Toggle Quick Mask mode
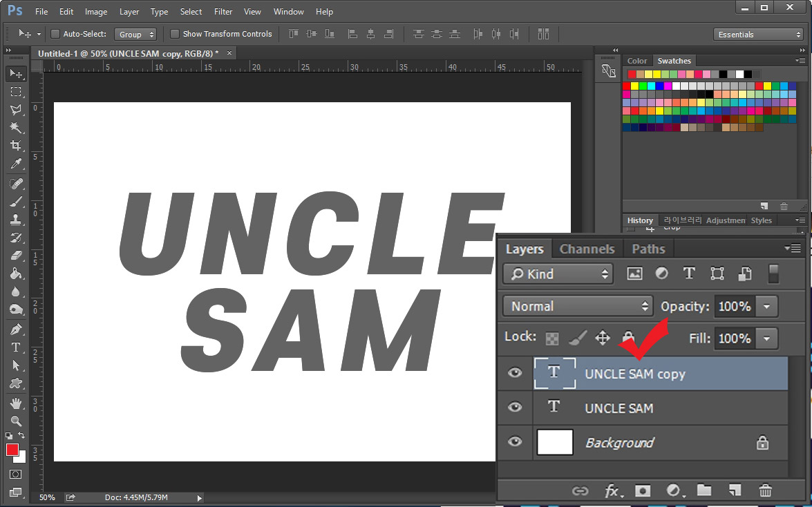812x507 pixels. (16, 475)
